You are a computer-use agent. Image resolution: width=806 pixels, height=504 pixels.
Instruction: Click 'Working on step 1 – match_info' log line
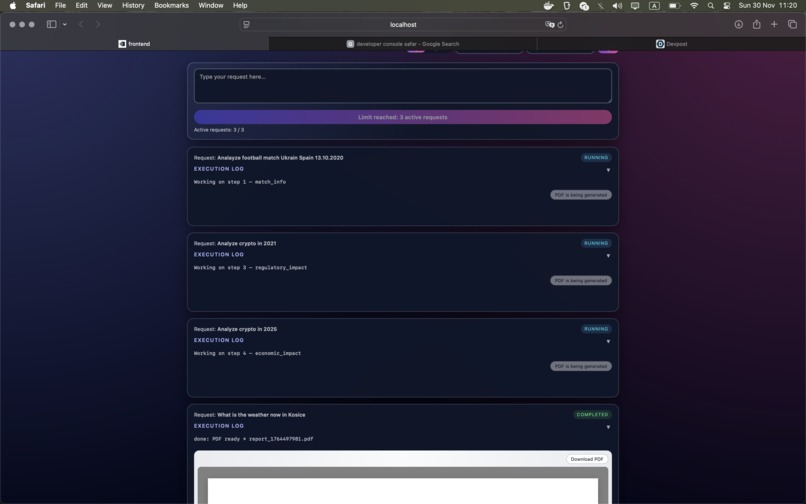240,182
